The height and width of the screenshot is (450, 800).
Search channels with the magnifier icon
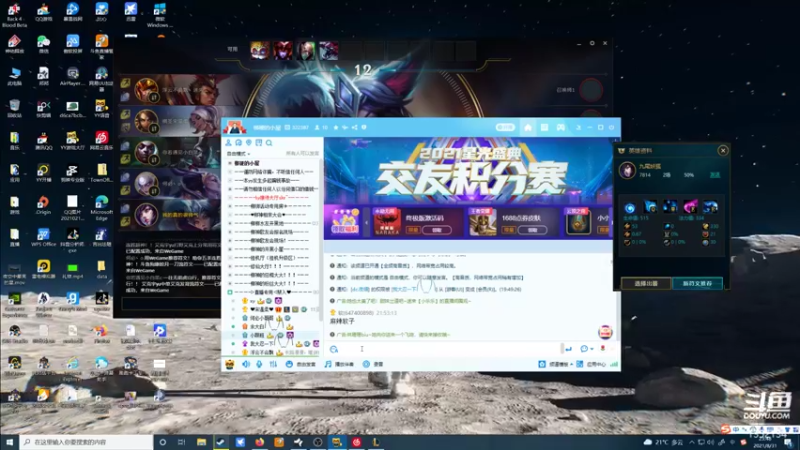[x=269, y=143]
